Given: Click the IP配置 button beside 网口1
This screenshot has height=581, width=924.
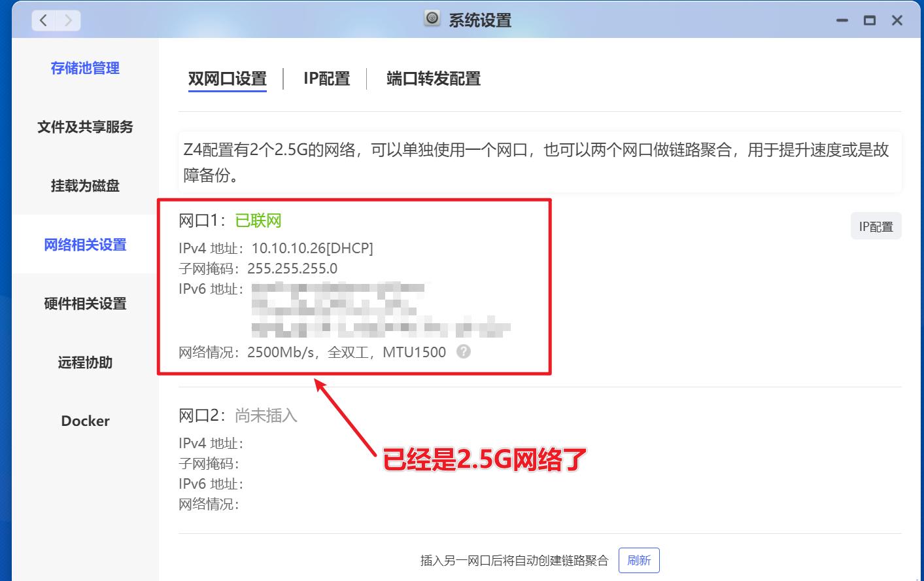Looking at the screenshot, I should [x=876, y=226].
